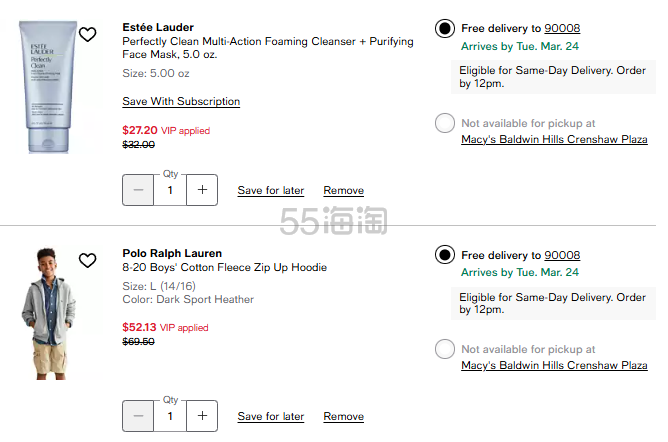Click Save With Subscription link
This screenshot has width=668, height=442.
[181, 102]
